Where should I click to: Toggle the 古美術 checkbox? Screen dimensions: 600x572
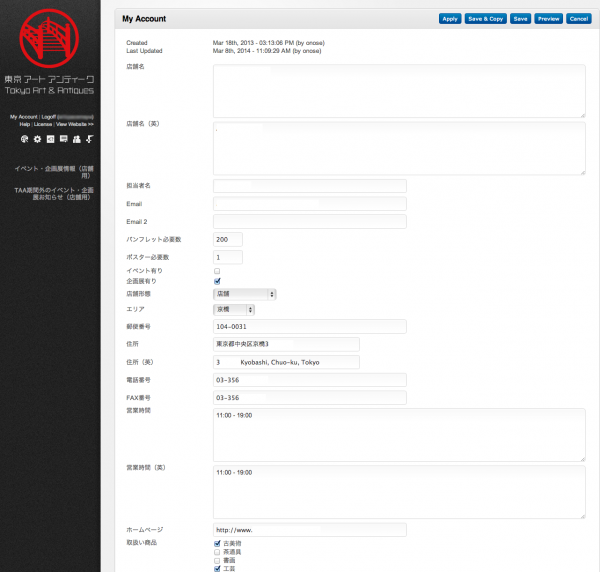tap(217, 543)
